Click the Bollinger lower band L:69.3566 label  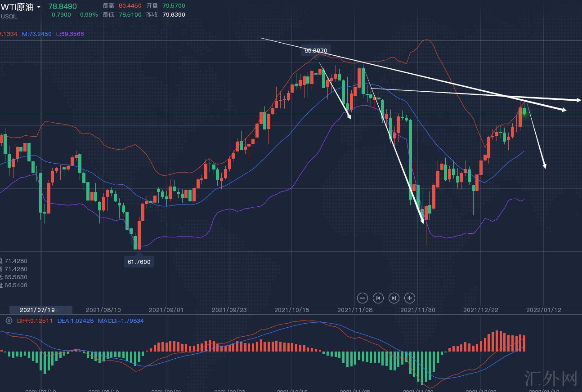[x=70, y=34]
